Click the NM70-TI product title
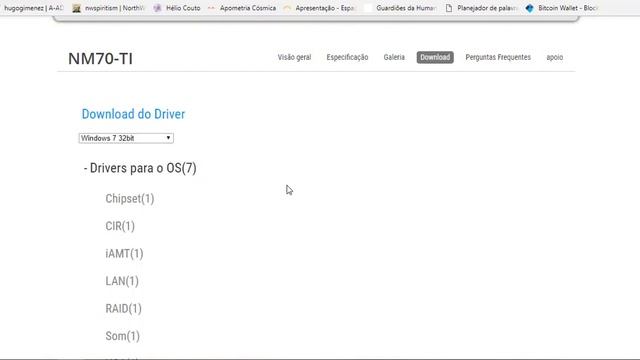This screenshot has width=640, height=360. pyautogui.click(x=100, y=58)
